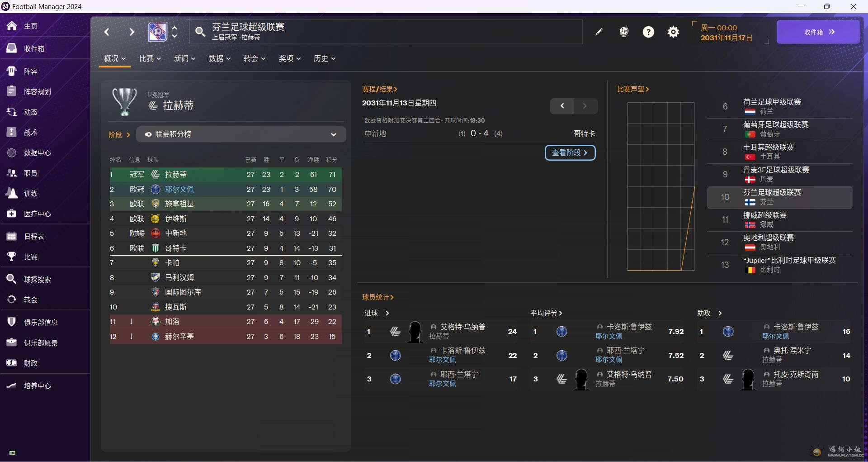
Task: Open 赛程/结果 fixtures link
Action: click(380, 89)
